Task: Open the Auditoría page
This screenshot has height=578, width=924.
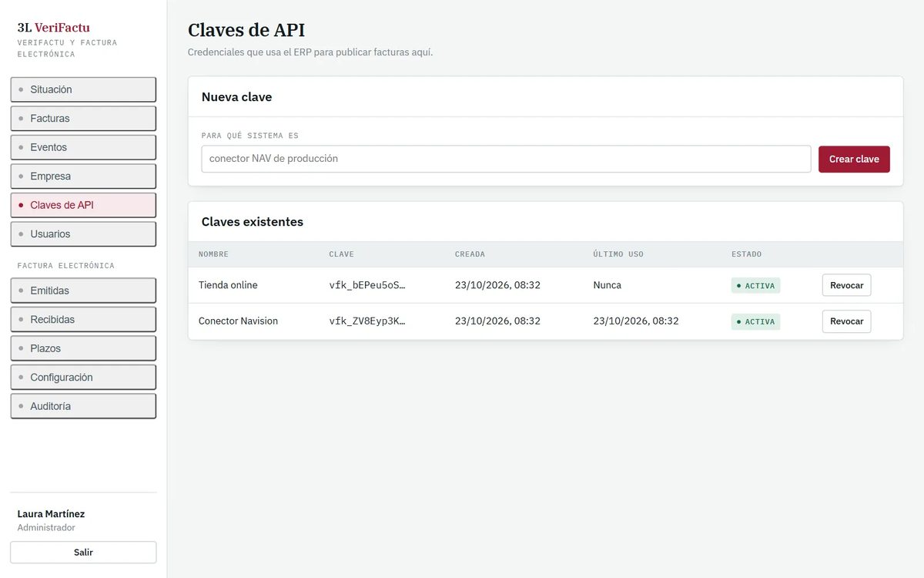Action: (83, 406)
